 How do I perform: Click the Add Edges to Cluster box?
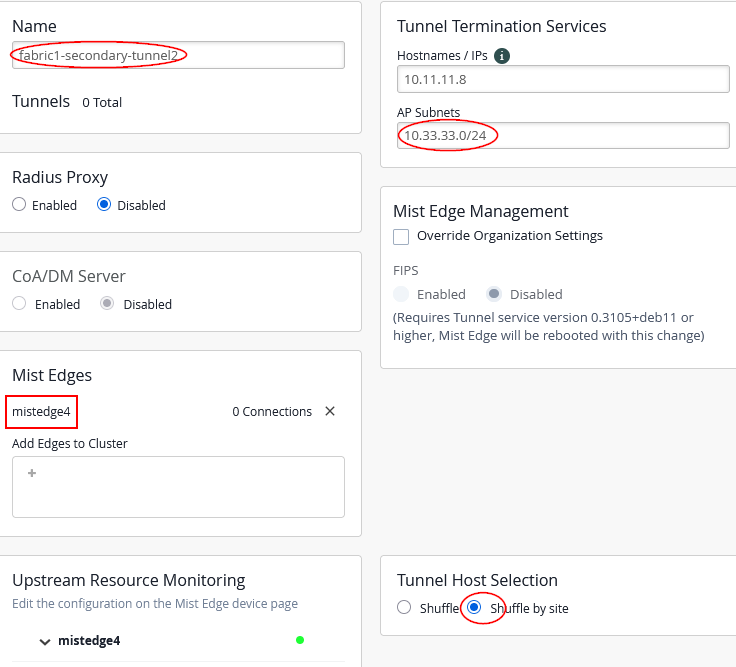coord(178,487)
